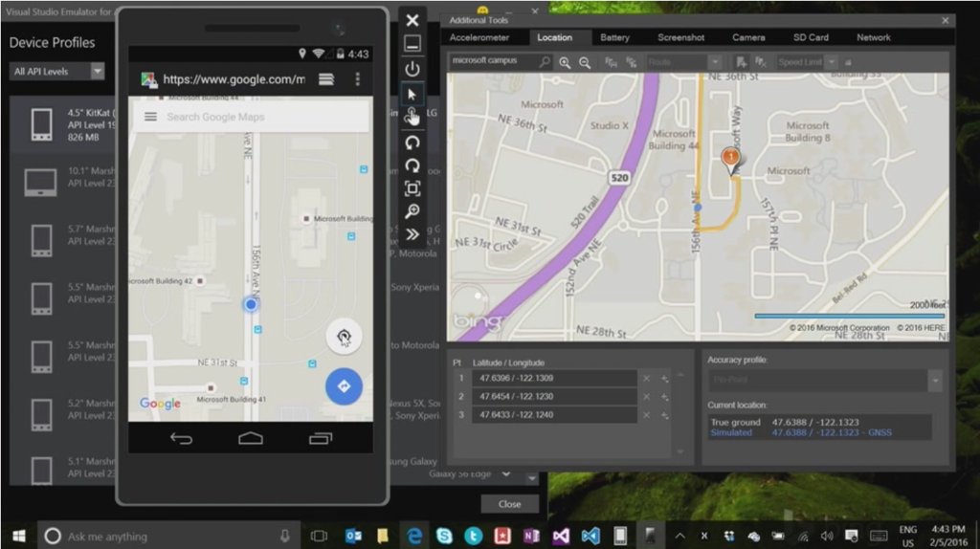980x549 pixels.
Task: Click the microsoft campus search field
Action: [494, 61]
